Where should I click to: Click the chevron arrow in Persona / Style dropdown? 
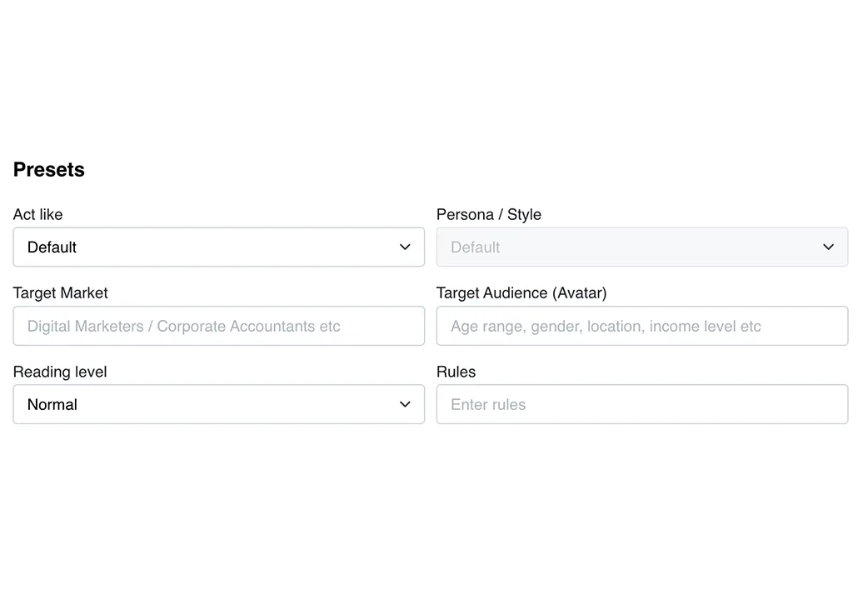(x=828, y=247)
